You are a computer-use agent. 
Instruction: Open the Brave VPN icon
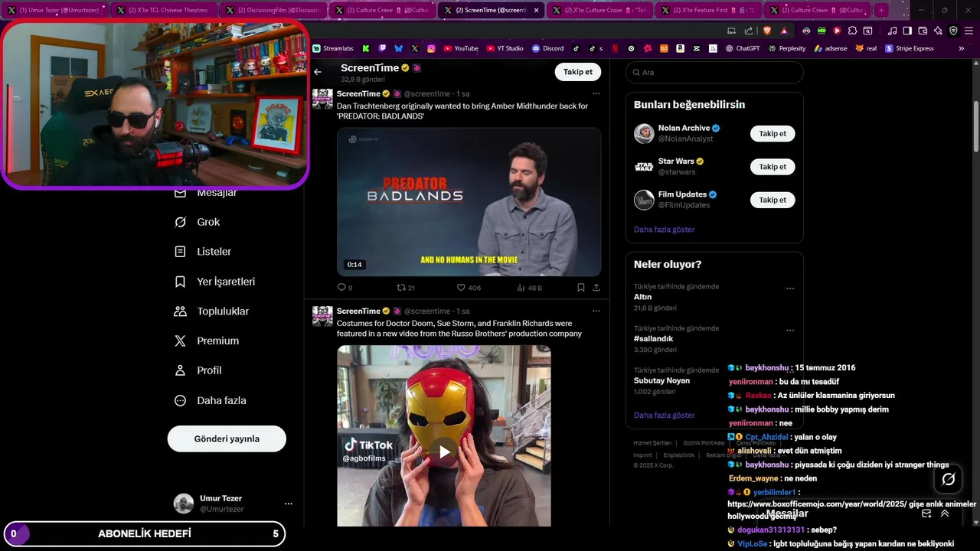point(953,31)
